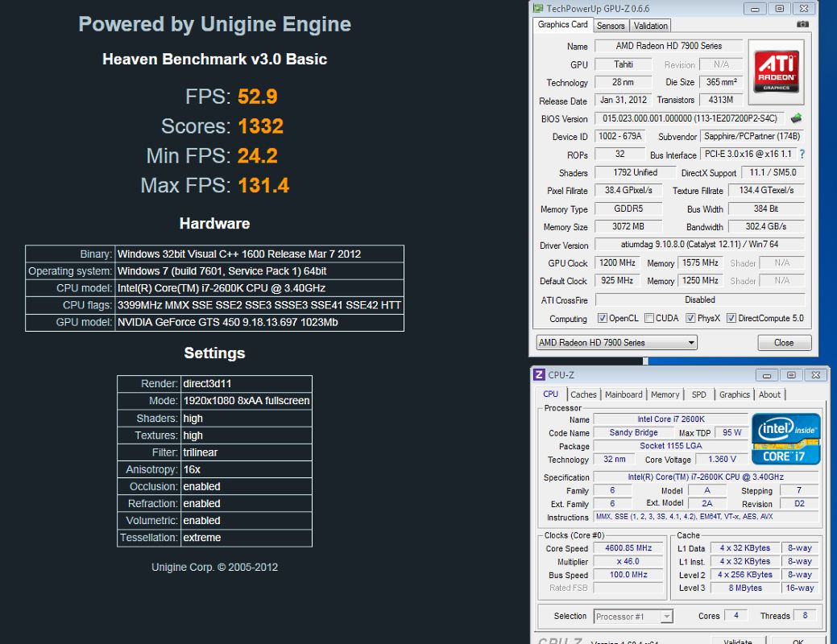This screenshot has width=837, height=644.
Task: Click the Level 3 cache value 8 MBytes
Action: coord(745,588)
